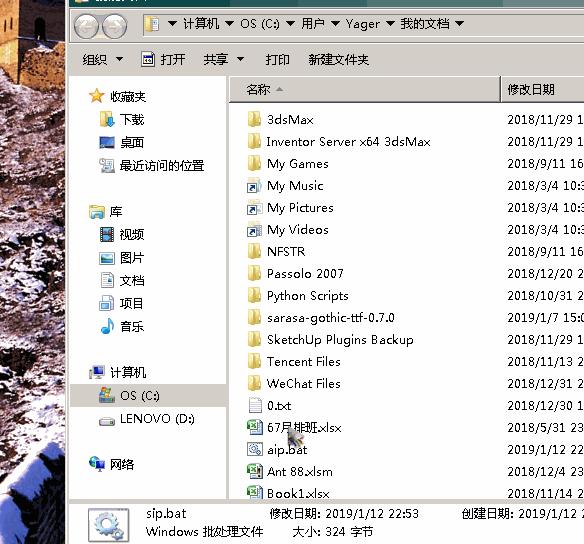Click the NFSTR folder icon
584x544 pixels.
click(254, 251)
